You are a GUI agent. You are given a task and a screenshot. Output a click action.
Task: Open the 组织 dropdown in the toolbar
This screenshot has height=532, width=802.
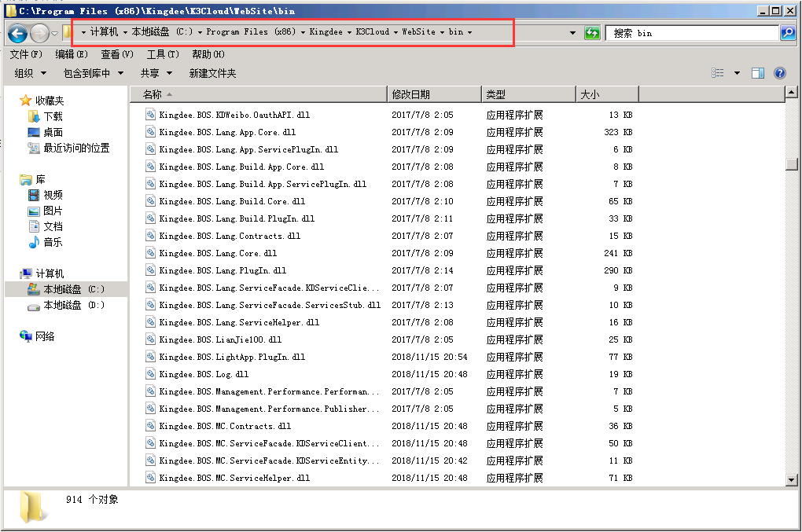(x=30, y=74)
